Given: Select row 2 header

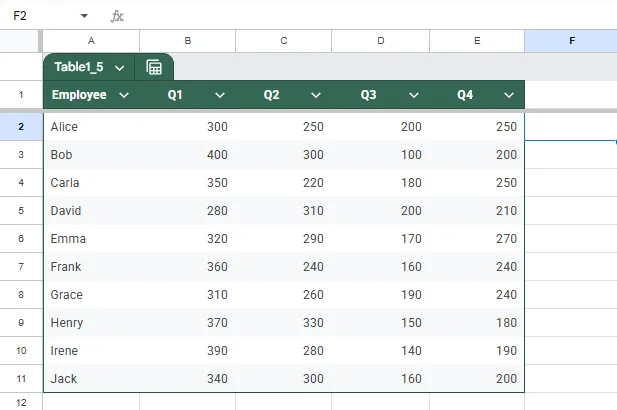Looking at the screenshot, I should pyautogui.click(x=21, y=127).
